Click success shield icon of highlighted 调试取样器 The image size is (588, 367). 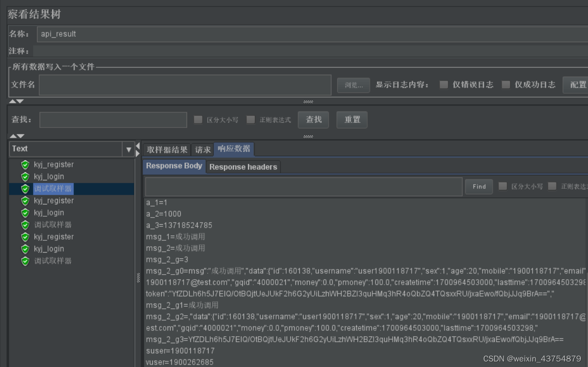click(x=25, y=189)
